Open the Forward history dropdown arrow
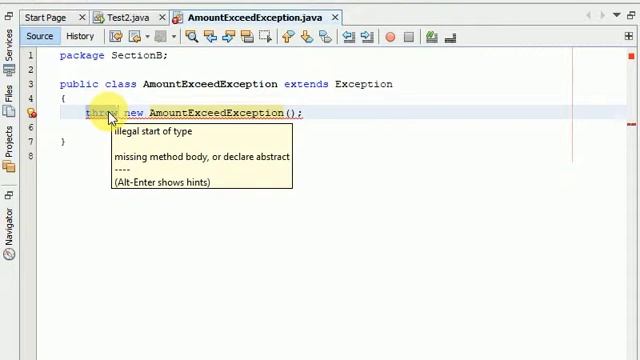Screen dimensions: 640x360 coord(173,37)
